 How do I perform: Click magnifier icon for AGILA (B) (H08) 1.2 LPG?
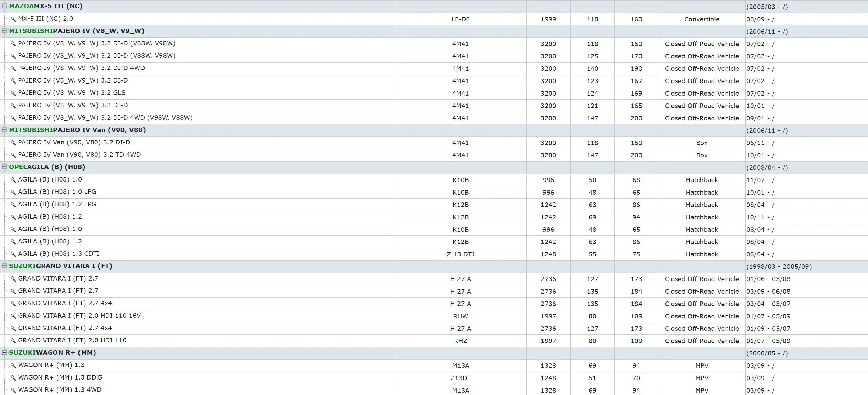click(x=13, y=205)
